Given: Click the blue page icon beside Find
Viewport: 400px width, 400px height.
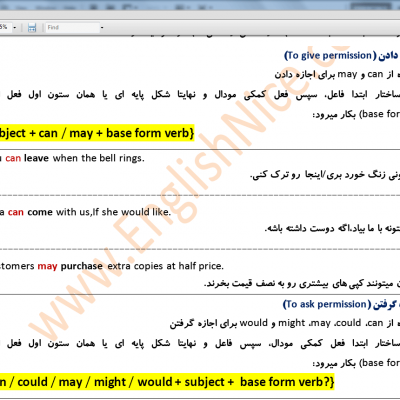Looking at the screenshot, I should pyautogui.click(x=32, y=28).
